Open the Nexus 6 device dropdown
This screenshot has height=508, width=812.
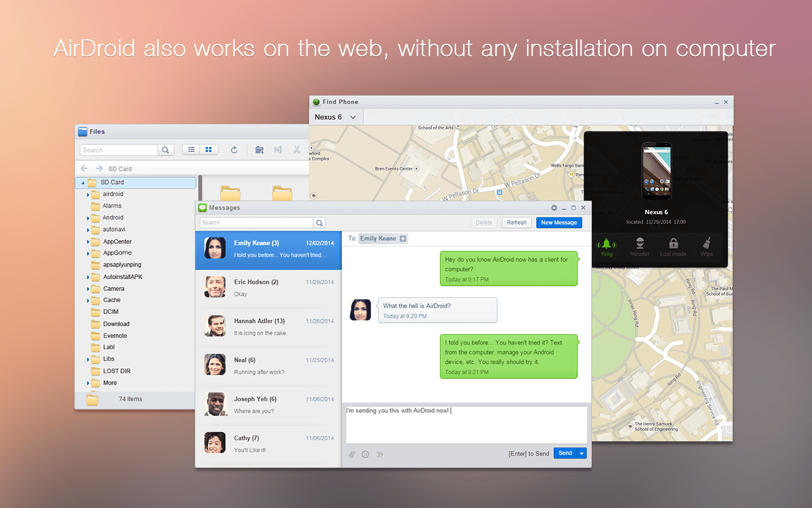coord(336,117)
